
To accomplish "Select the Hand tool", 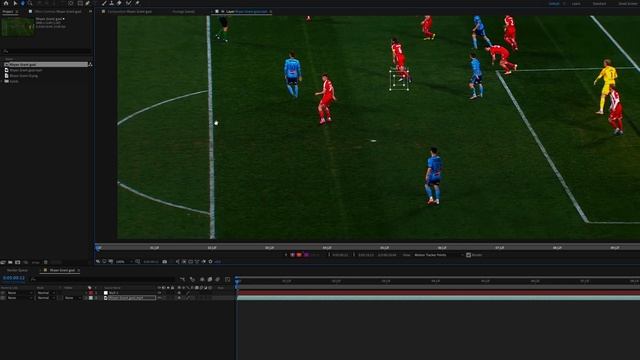I will (23, 3).
